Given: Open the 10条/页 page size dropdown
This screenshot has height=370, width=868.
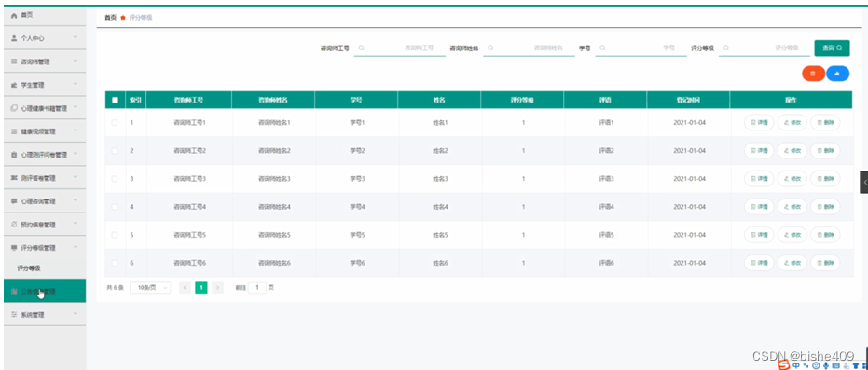Looking at the screenshot, I should [150, 288].
